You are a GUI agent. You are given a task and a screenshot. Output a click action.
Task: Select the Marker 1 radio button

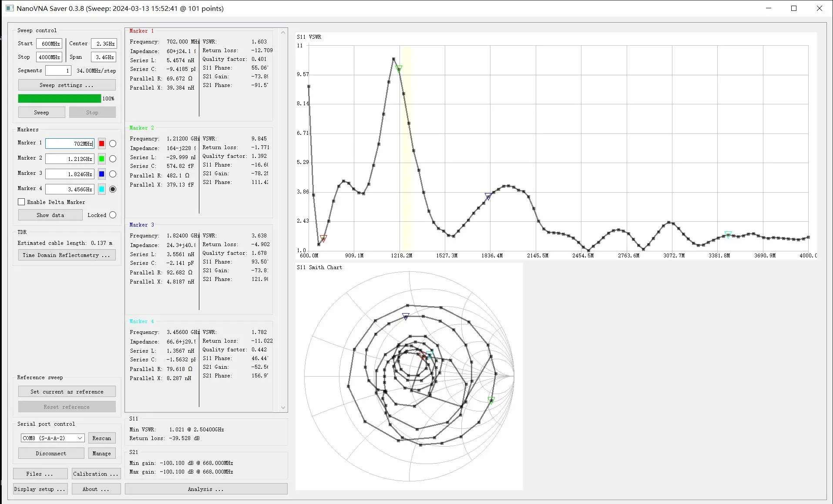[113, 144]
